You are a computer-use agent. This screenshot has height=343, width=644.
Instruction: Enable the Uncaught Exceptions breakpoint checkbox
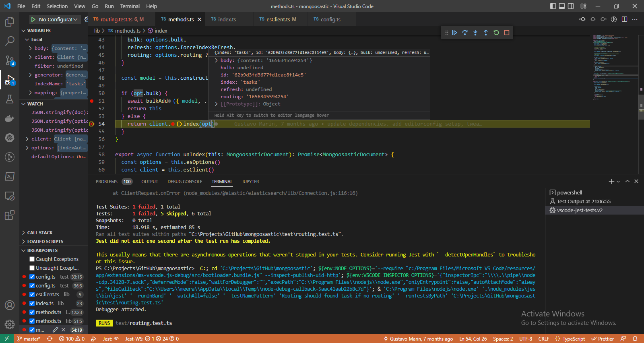click(x=32, y=268)
